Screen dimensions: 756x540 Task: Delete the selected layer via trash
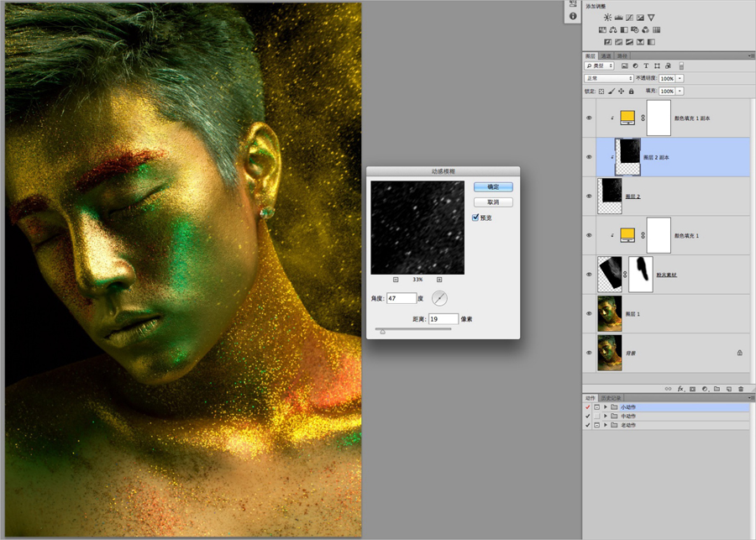[x=741, y=389]
